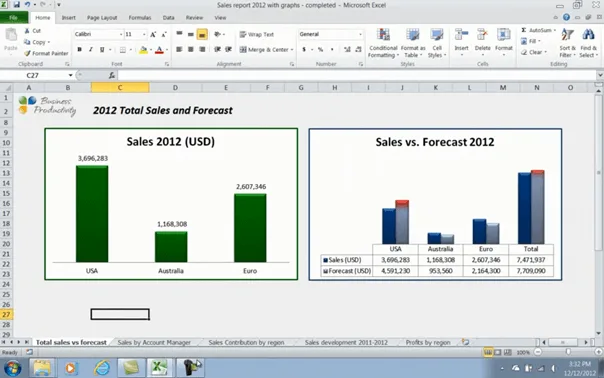Viewport: 604px width, 378px height.
Task: Switch to the Insert ribbon tab
Action: click(x=69, y=18)
